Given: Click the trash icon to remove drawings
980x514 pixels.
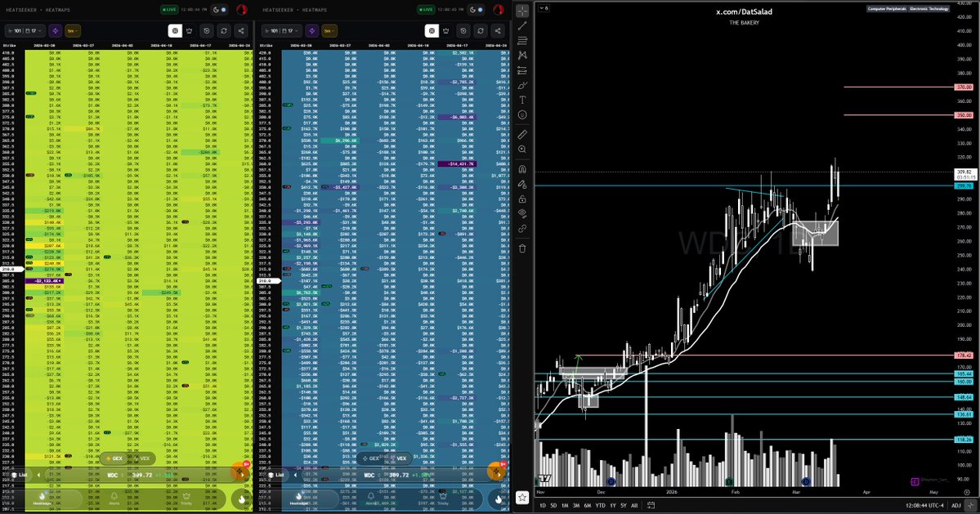Looking at the screenshot, I should pos(522,248).
